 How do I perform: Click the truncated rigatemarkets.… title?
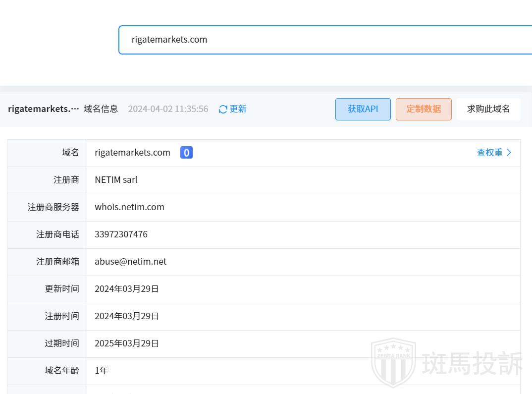click(44, 109)
